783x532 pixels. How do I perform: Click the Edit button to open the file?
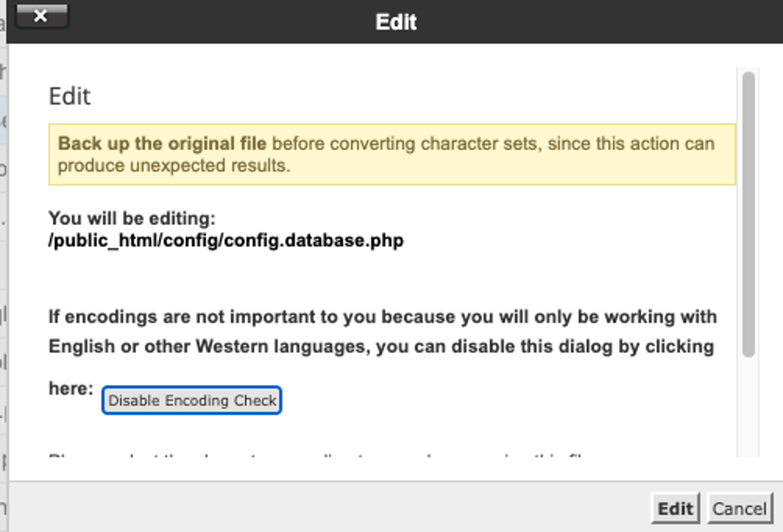pyautogui.click(x=674, y=508)
